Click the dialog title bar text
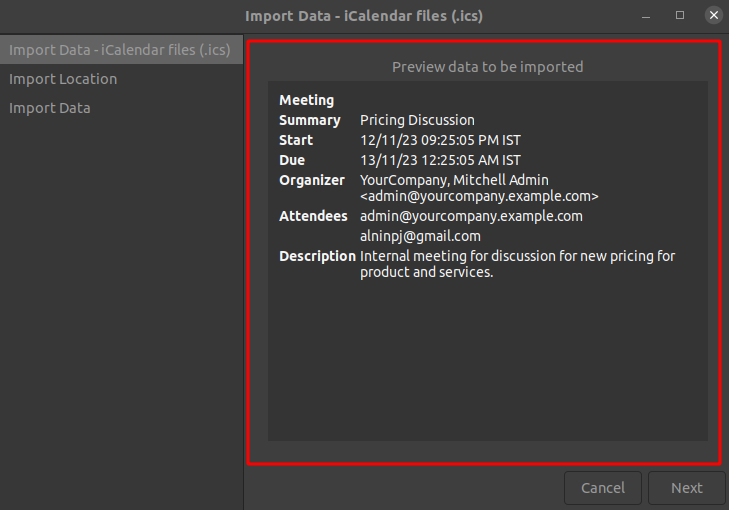The height and width of the screenshot is (510, 729). tap(364, 15)
